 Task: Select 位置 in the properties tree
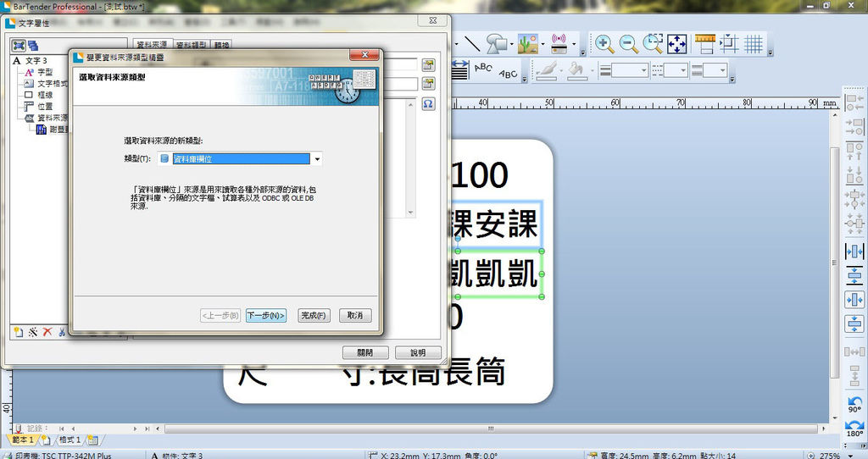[45, 107]
